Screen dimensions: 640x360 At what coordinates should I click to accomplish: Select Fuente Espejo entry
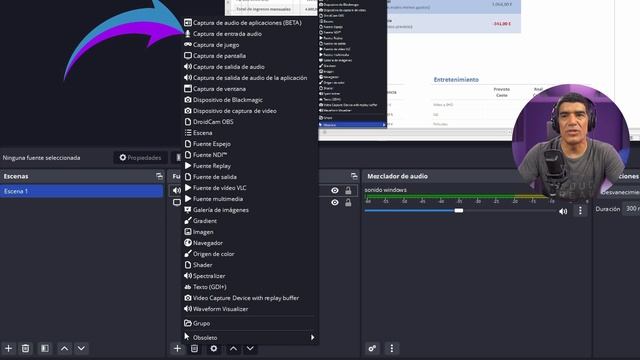(249, 144)
